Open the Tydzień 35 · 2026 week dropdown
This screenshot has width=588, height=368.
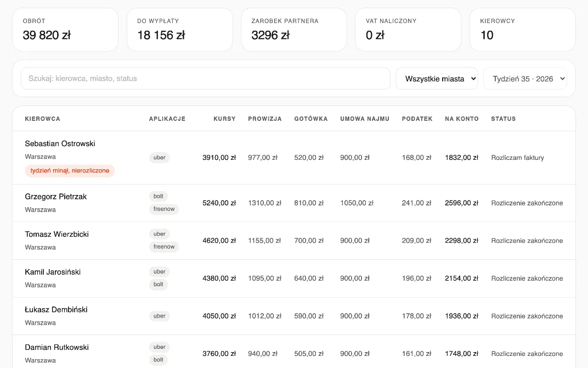(x=525, y=79)
